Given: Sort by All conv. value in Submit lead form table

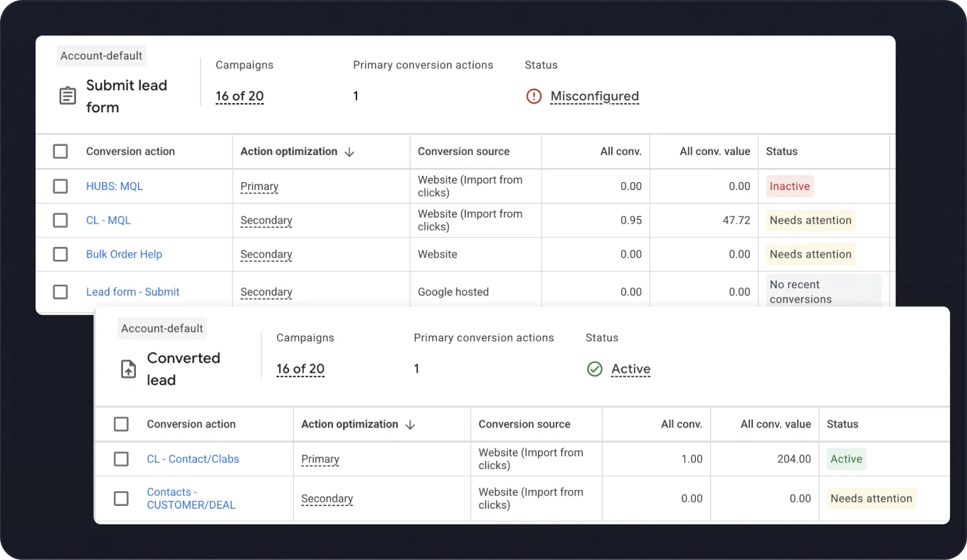Looking at the screenshot, I should point(715,152).
